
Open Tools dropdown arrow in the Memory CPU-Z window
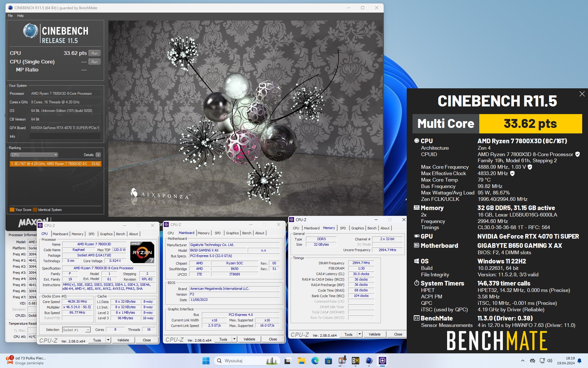click(360, 334)
